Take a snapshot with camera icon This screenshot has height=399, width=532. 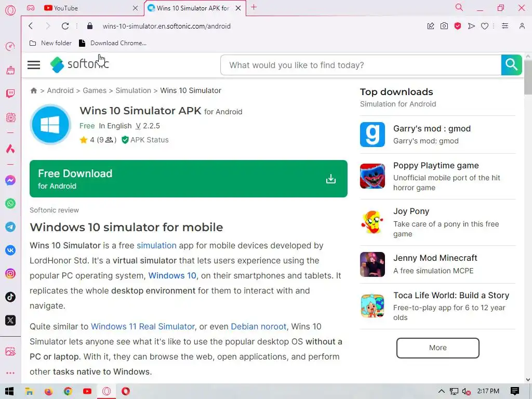point(444,26)
